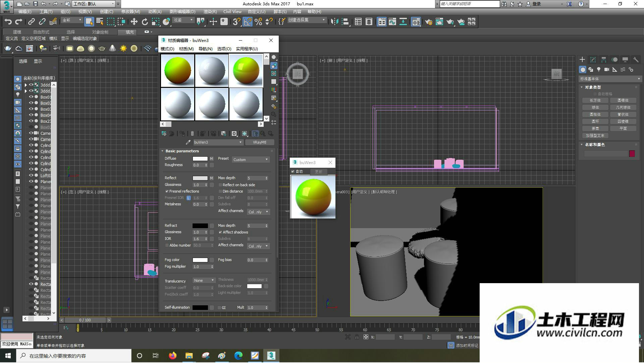Open the Modify command panel tab
Viewport: 644px width, 363px height.
593,59
